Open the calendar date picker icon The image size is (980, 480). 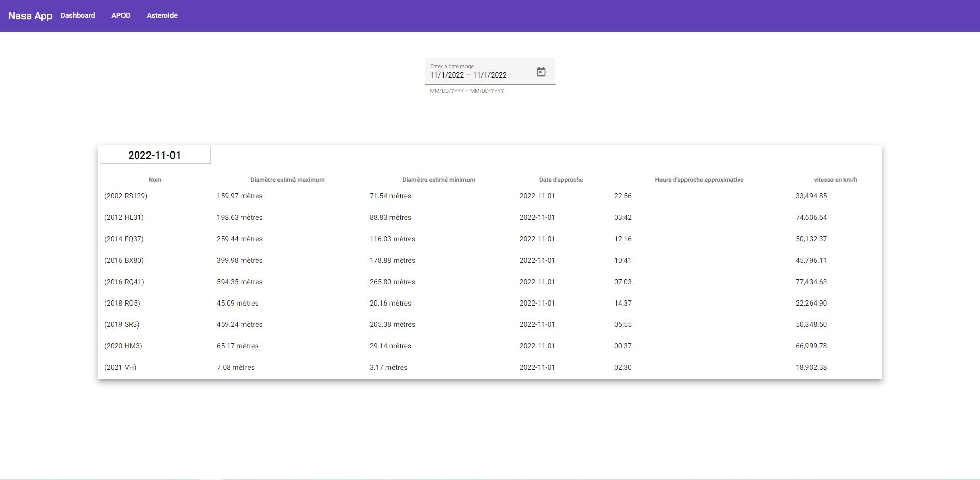(541, 72)
